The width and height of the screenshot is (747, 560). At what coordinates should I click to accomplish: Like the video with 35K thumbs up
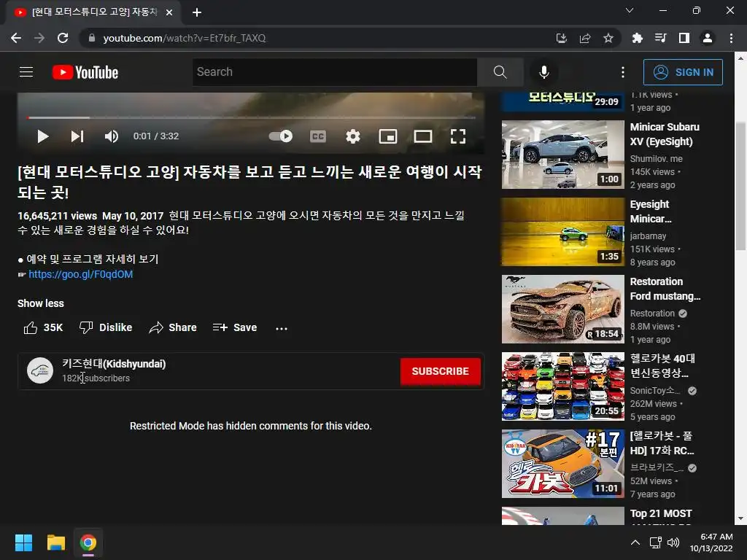43,327
